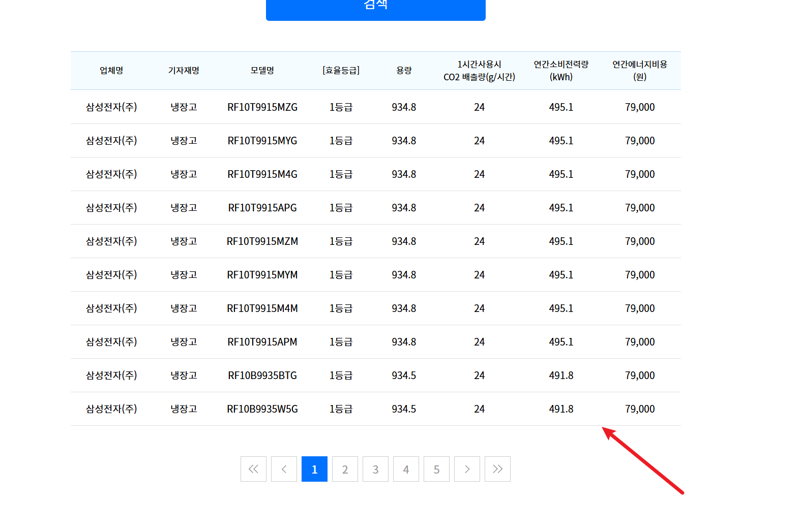Click 냉장고 in the RF10T9915MYG row
Image resolution: width=801 pixels, height=532 pixels.
click(x=184, y=141)
